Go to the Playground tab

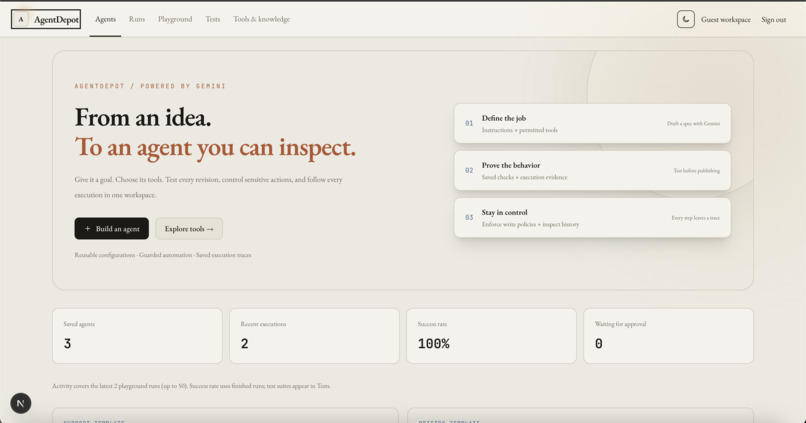pos(175,19)
